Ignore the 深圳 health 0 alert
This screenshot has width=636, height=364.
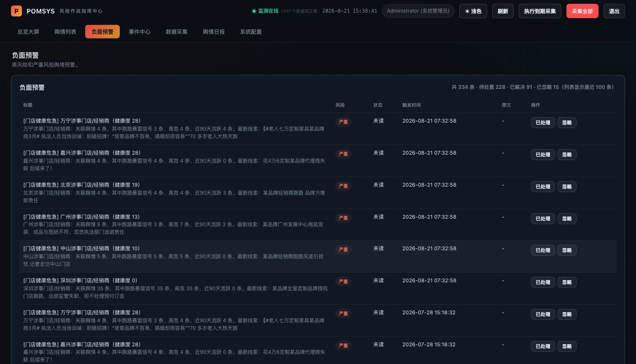click(x=567, y=282)
